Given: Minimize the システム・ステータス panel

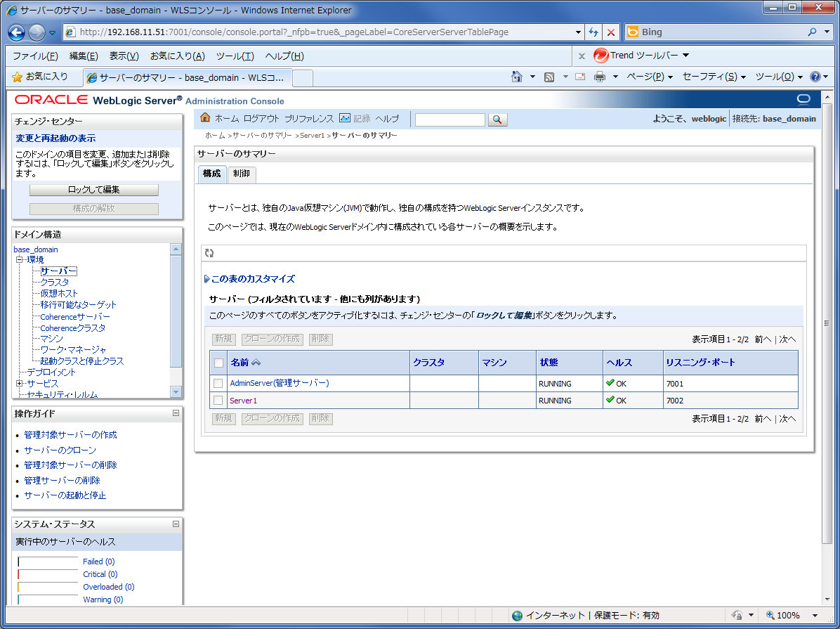Looking at the screenshot, I should click(x=176, y=524).
